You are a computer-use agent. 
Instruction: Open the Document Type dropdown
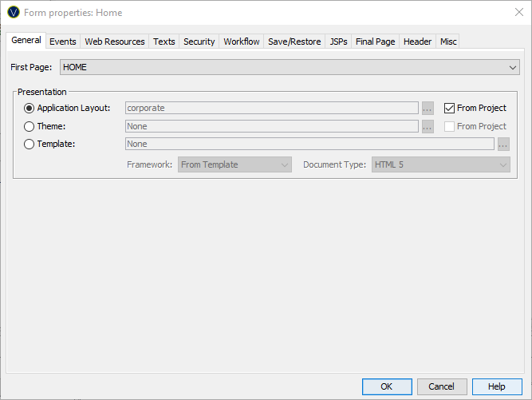point(440,164)
